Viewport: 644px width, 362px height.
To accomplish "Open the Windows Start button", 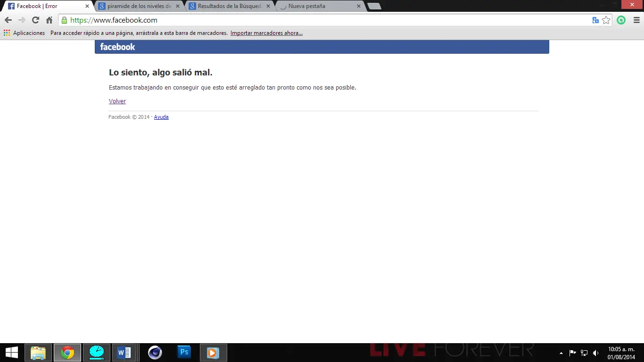I will coord(11,353).
